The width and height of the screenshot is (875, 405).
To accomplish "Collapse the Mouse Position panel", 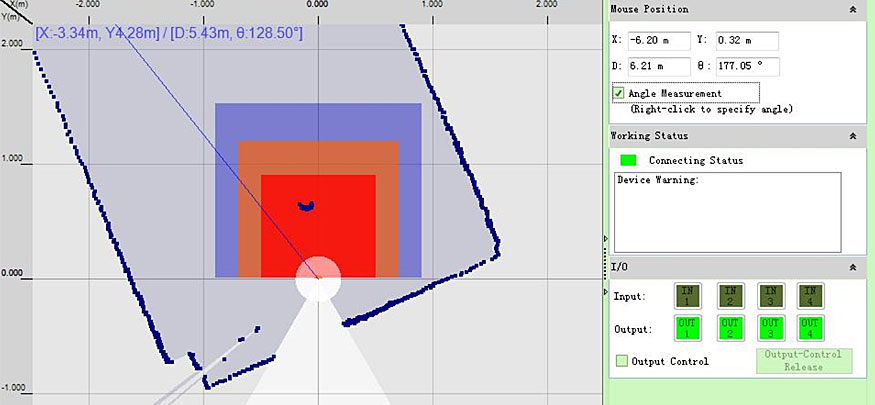I will [851, 9].
